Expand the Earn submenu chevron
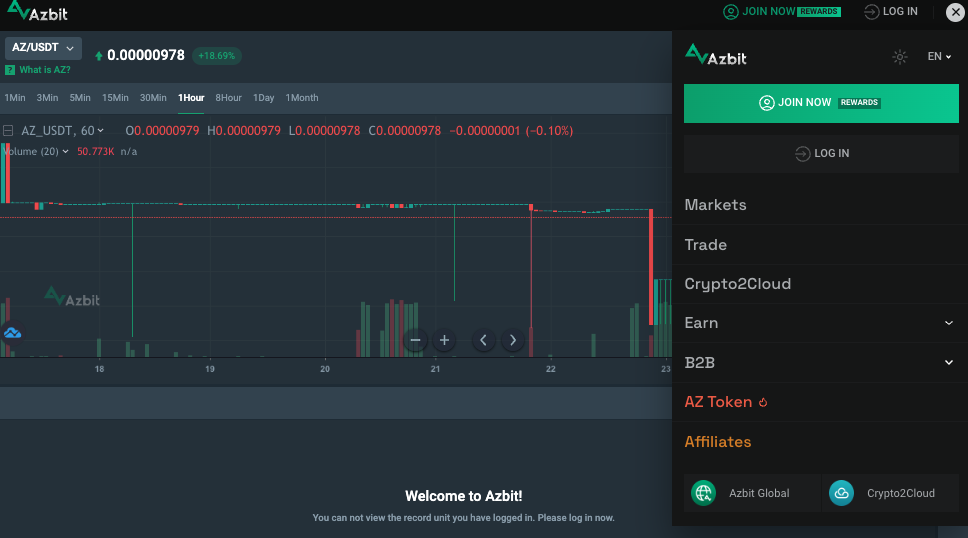Image resolution: width=968 pixels, height=538 pixels. pos(949,323)
